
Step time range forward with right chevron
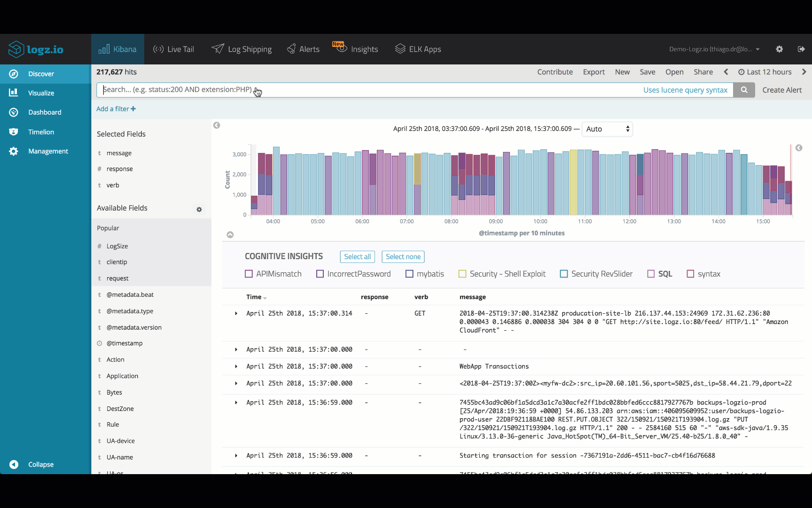pos(804,72)
